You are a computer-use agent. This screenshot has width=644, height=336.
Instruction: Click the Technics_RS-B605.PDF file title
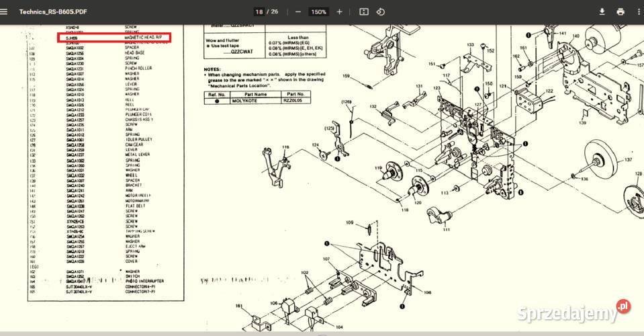pos(53,11)
